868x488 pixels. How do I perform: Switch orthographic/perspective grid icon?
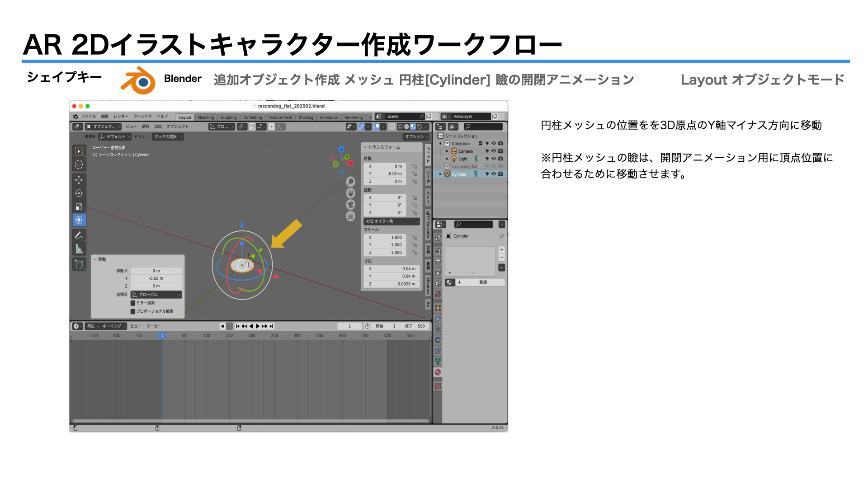pyautogui.click(x=350, y=216)
